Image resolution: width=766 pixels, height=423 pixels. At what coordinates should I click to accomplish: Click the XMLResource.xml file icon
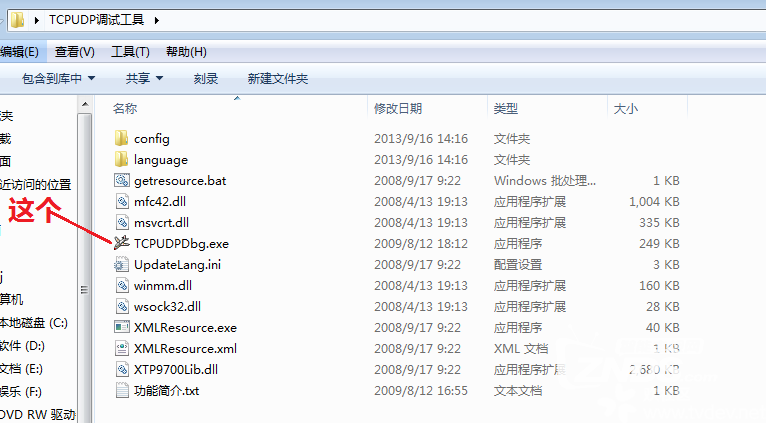point(122,348)
